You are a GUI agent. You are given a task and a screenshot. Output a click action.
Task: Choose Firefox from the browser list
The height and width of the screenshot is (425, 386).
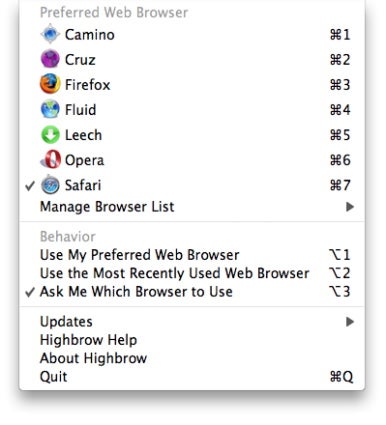192,84
